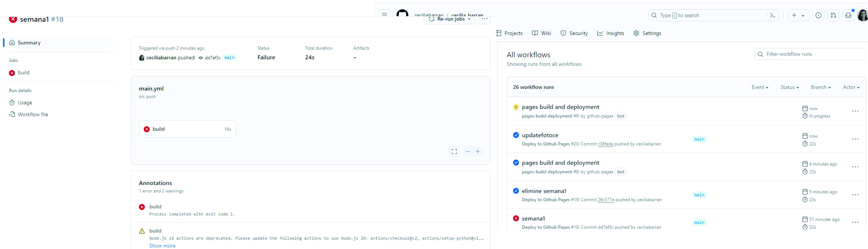Click the red failed icon for semana1 row
868x249 pixels.
click(516, 218)
